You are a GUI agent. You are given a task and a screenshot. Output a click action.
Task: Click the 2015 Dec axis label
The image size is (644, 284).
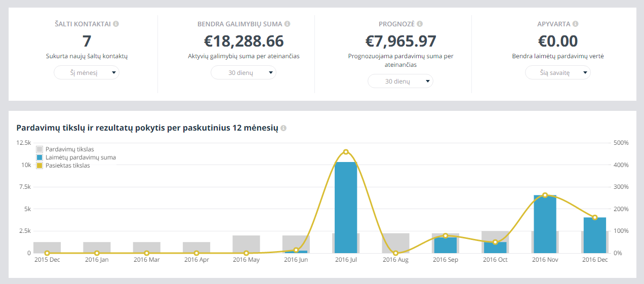[47, 260]
